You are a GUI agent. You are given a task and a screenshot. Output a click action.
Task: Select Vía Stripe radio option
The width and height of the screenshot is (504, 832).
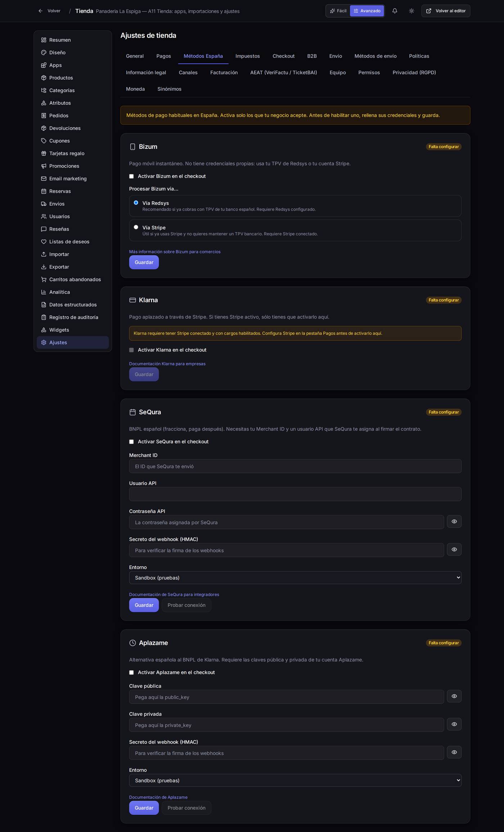136,227
